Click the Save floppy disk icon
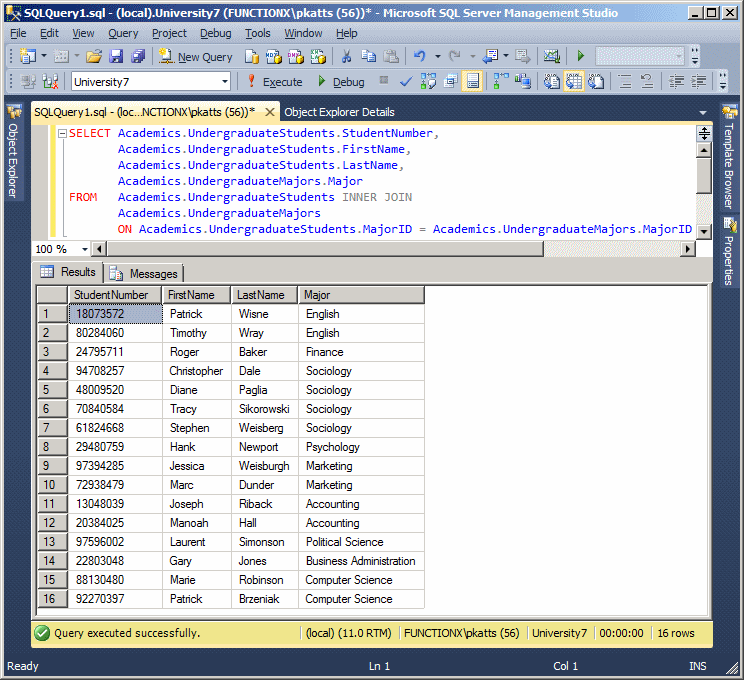744x680 pixels. click(116, 56)
